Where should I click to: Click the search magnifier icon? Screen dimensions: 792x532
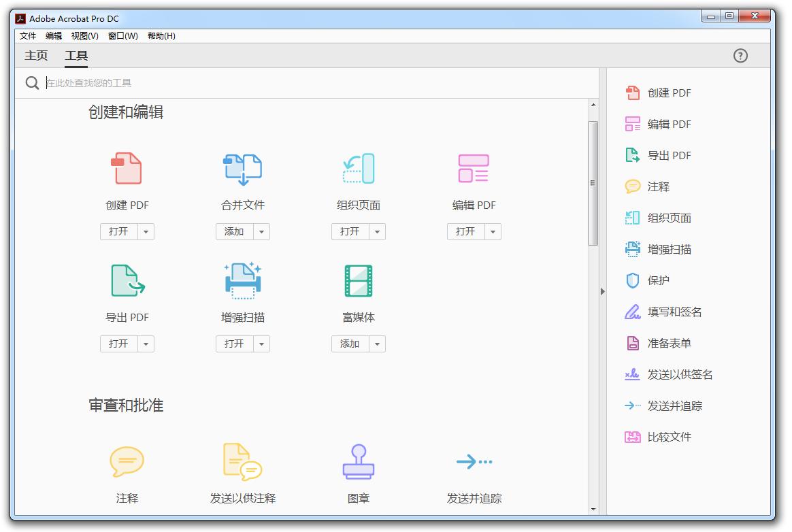(x=33, y=83)
